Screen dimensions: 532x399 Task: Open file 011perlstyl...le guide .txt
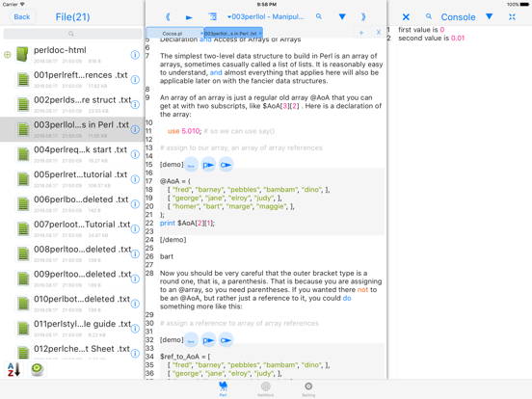coord(71,328)
